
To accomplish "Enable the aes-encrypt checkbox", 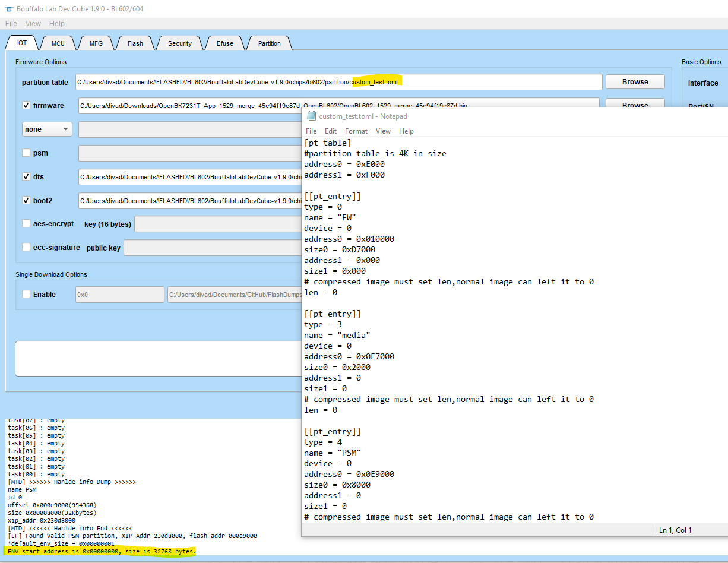I will coord(26,224).
